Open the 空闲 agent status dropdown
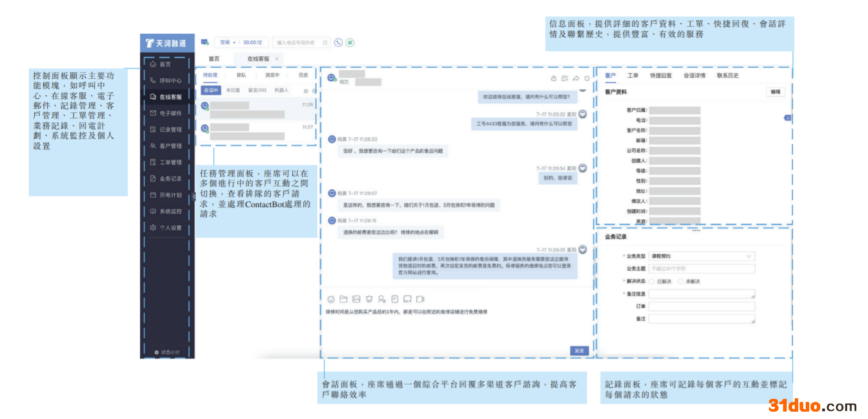868x419 pixels. point(228,43)
